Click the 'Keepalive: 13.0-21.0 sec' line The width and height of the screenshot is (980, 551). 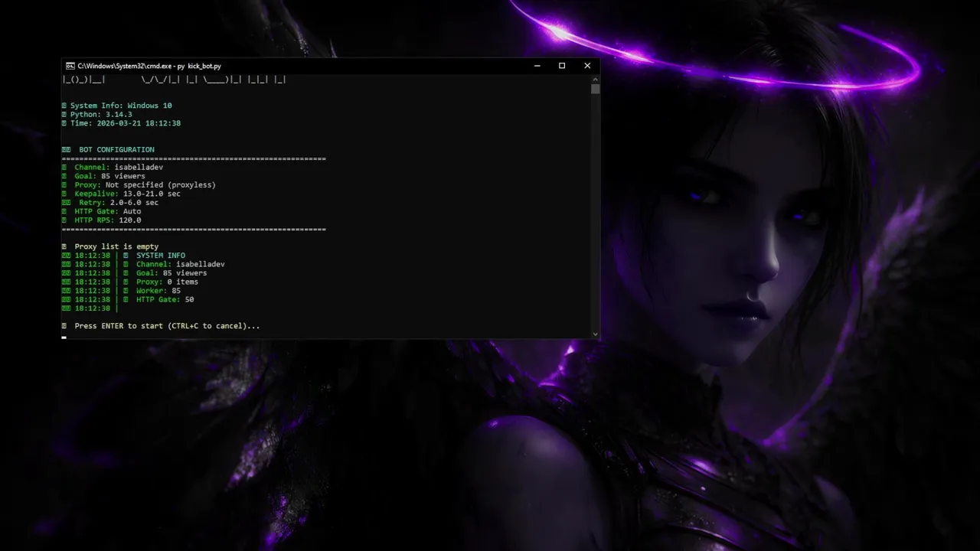coord(122,194)
